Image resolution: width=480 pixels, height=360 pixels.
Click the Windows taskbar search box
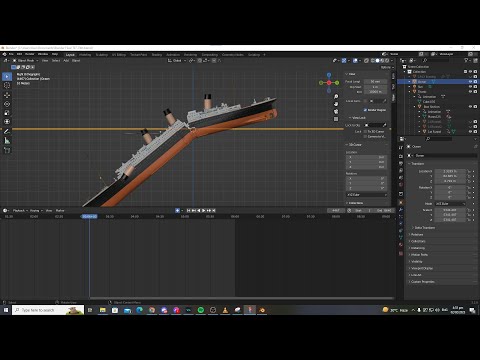click(48, 310)
